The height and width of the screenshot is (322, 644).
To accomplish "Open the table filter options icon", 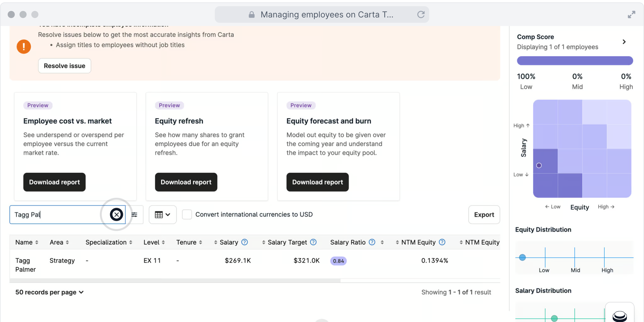I will pyautogui.click(x=134, y=214).
